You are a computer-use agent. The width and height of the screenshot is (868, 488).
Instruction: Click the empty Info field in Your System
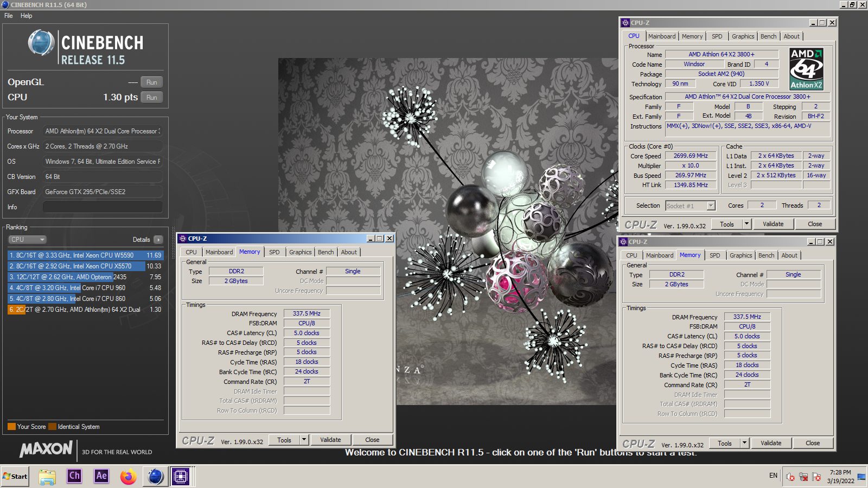pos(103,207)
